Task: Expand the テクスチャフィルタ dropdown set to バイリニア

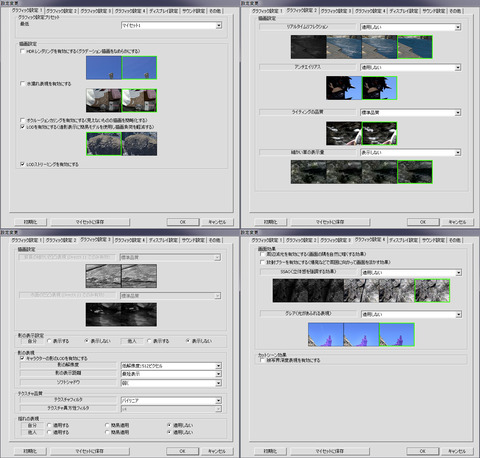Action: click(171, 400)
